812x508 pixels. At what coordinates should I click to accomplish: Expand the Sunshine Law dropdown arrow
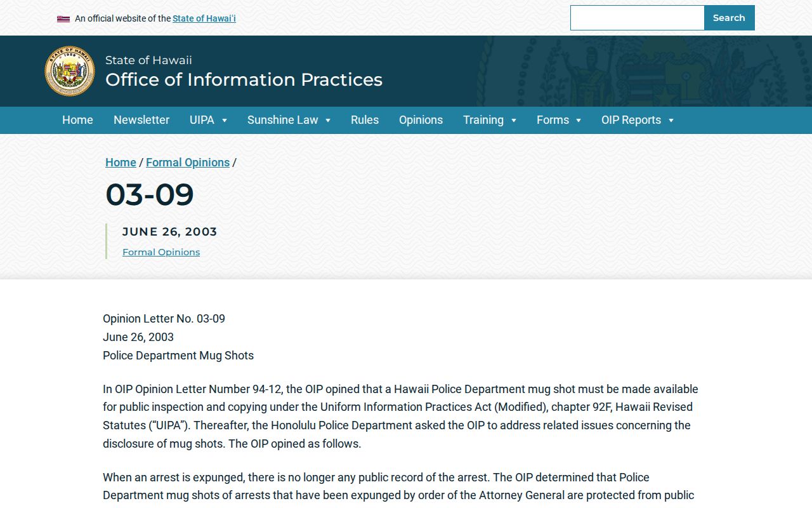click(x=328, y=121)
